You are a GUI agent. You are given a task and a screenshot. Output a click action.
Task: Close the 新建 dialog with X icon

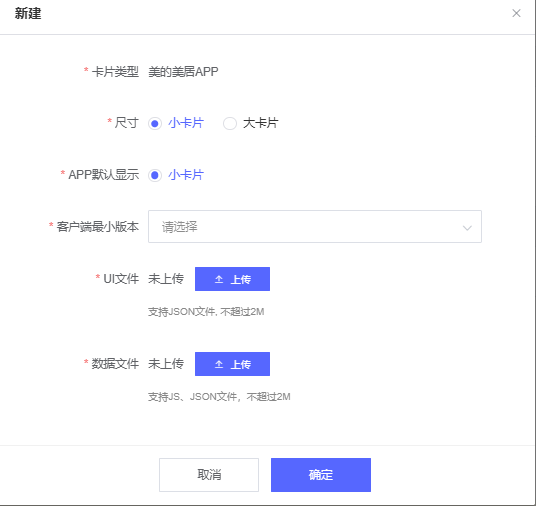click(516, 13)
